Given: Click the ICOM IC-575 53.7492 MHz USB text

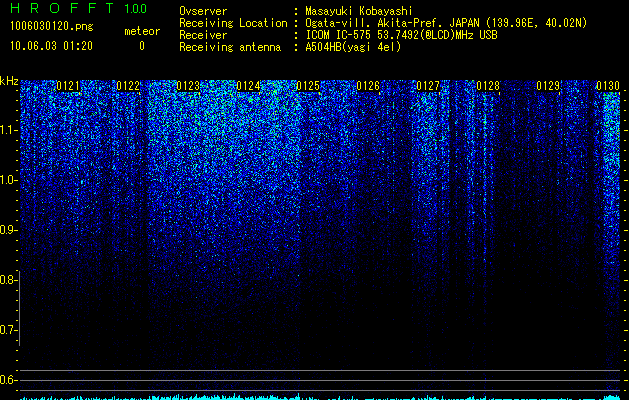Looking at the screenshot, I should click(x=401, y=35).
